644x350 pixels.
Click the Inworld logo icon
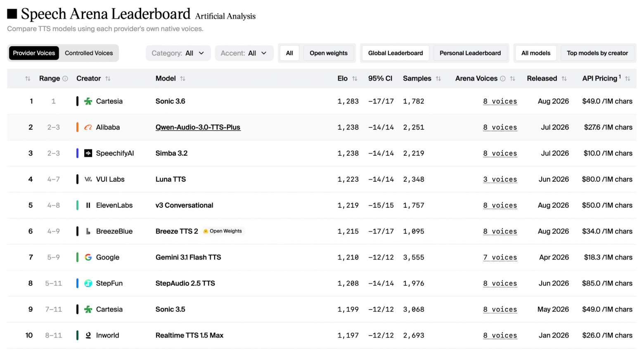88,335
